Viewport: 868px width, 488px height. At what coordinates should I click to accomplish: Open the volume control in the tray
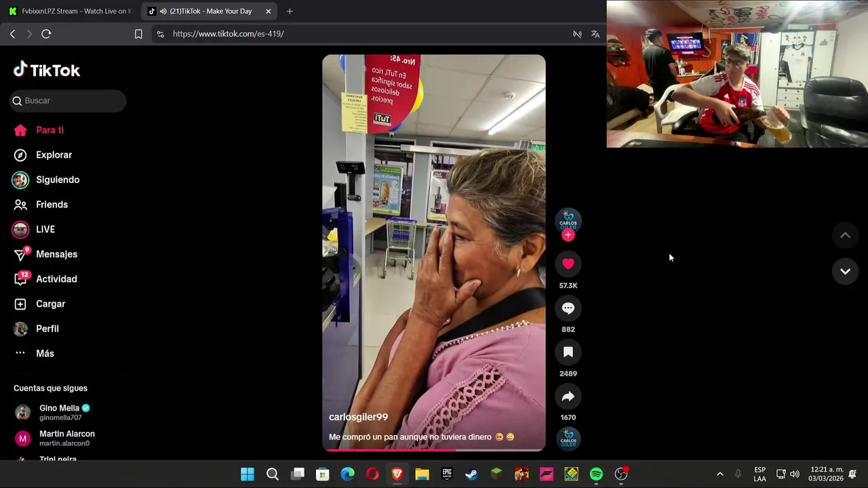795,474
